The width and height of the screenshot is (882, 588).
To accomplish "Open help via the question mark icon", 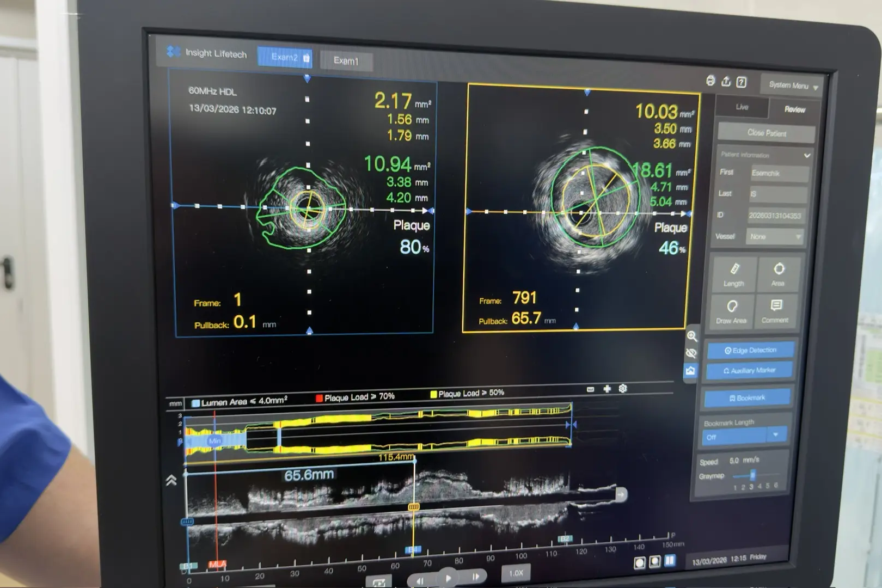I will pos(741,82).
